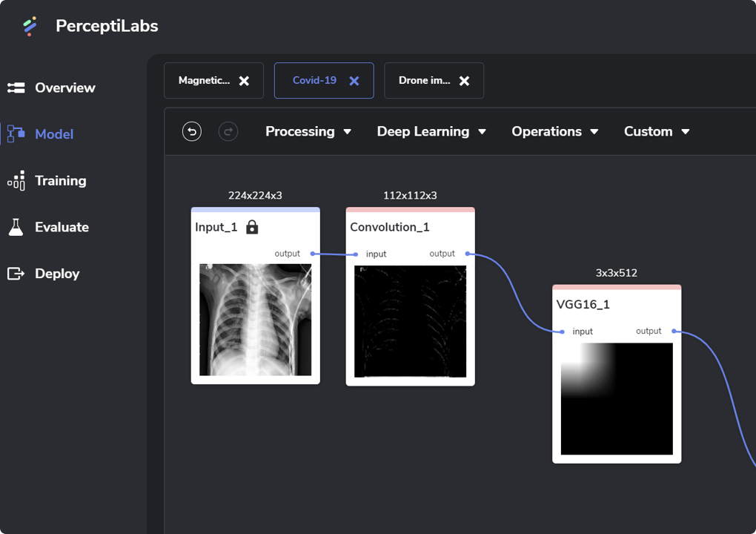
Task: Select the Model sidebar icon
Action: coord(16,134)
